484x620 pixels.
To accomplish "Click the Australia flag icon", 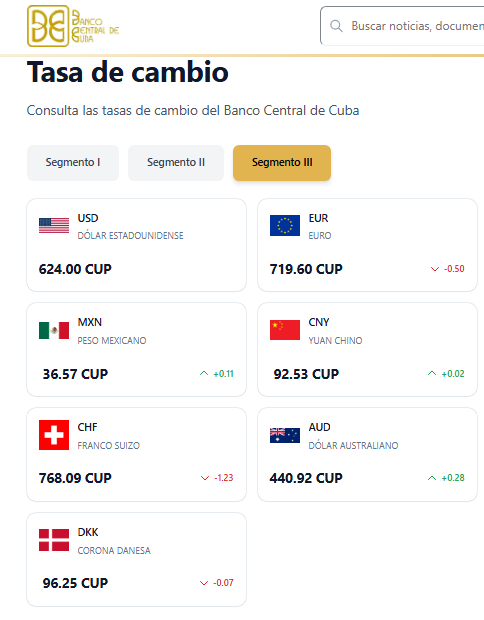I will (285, 435).
